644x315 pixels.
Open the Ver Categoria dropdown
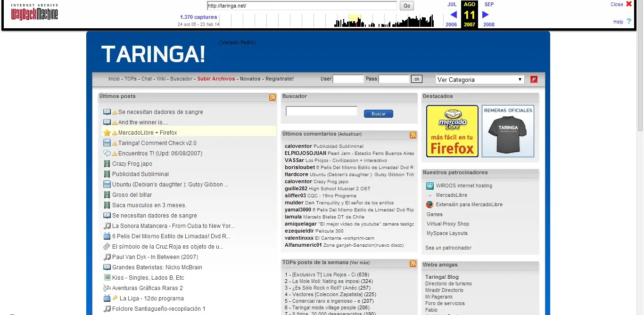click(x=480, y=80)
